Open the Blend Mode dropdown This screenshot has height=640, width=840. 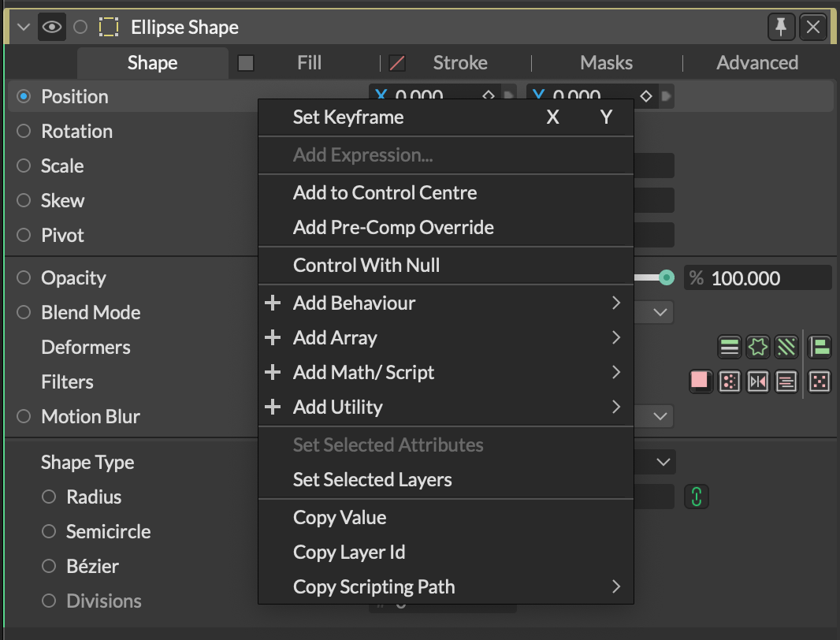point(660,313)
